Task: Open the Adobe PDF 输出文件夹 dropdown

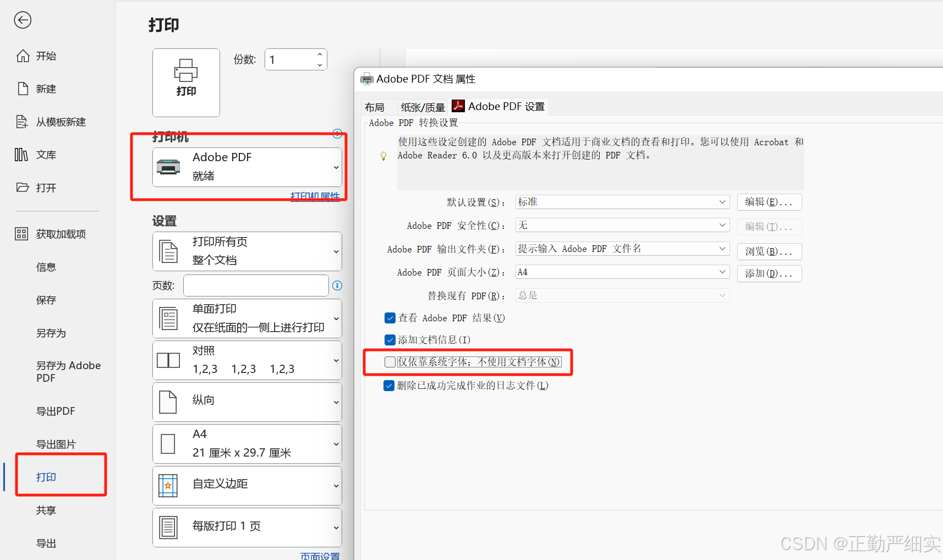Action: pyautogui.click(x=622, y=249)
